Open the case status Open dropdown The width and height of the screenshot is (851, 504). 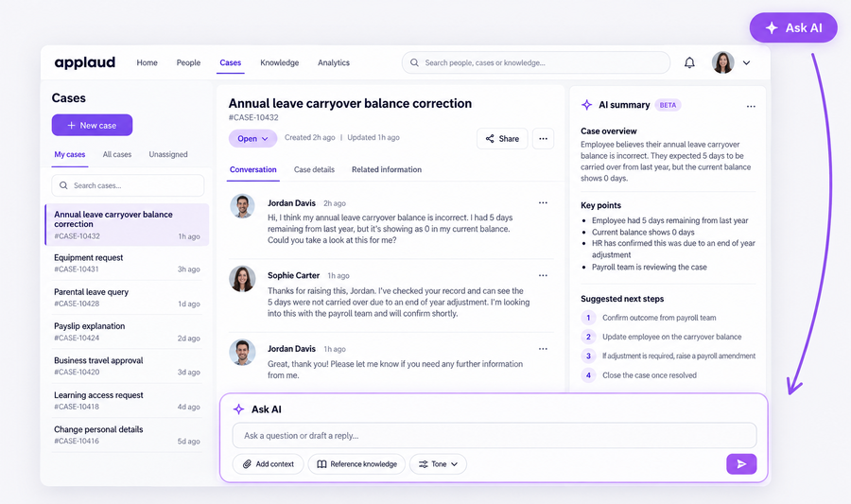pyautogui.click(x=252, y=138)
